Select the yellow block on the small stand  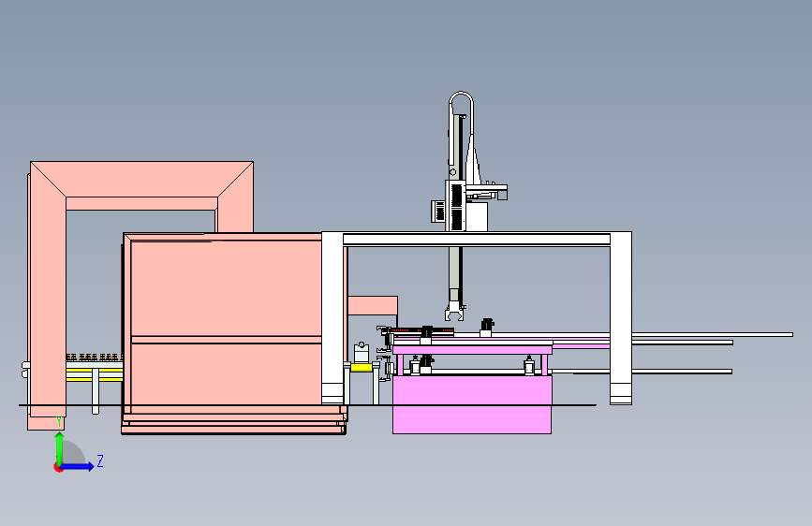click(361, 368)
